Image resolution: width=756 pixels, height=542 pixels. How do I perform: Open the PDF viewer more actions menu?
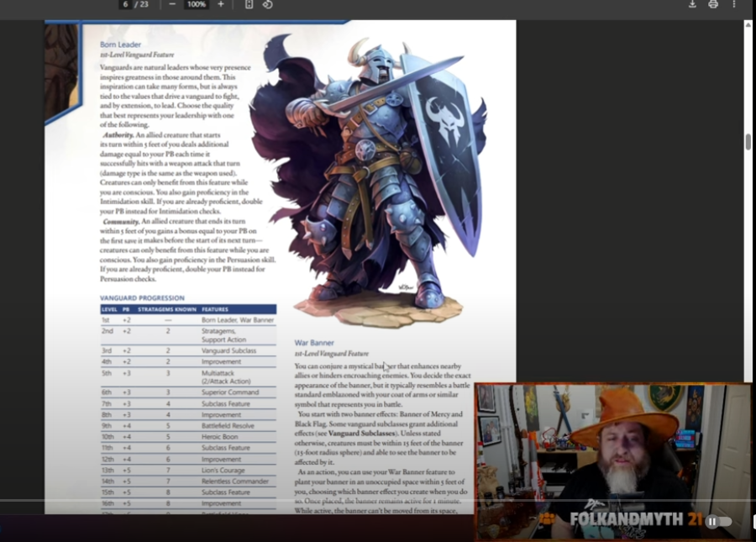[x=734, y=4]
